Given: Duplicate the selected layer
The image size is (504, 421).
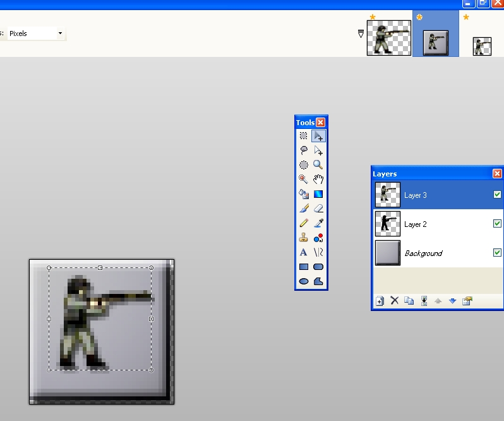Looking at the screenshot, I should point(409,301).
